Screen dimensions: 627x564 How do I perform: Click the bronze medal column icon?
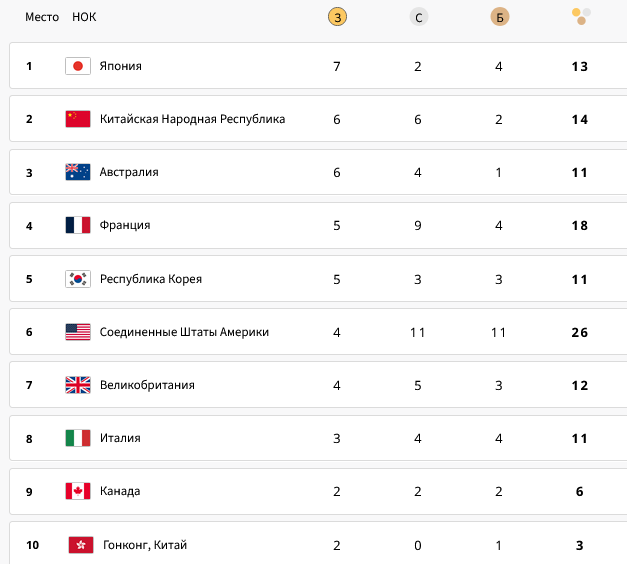click(x=499, y=17)
